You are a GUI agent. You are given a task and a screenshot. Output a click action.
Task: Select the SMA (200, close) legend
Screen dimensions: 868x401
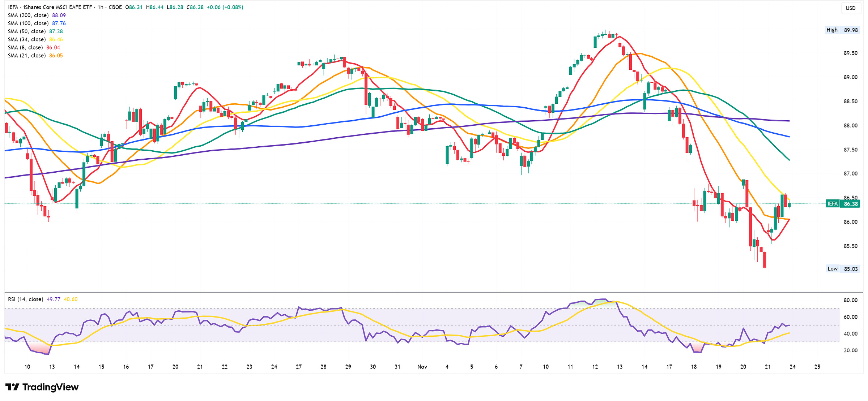click(28, 15)
